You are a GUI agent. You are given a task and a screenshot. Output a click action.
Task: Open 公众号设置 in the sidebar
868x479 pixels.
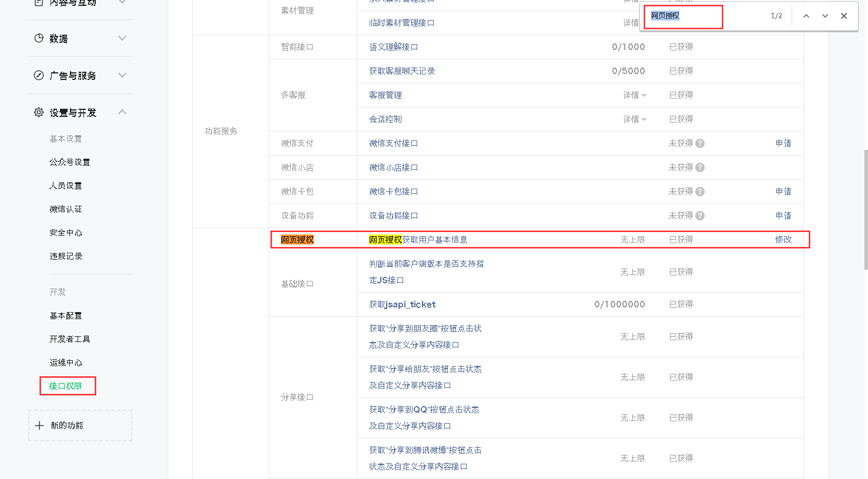click(x=70, y=162)
